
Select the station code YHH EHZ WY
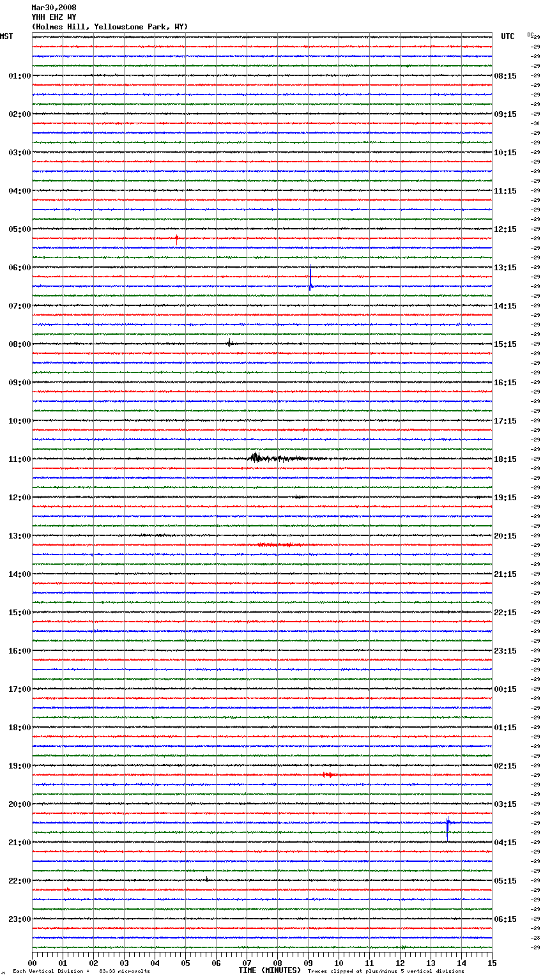click(x=54, y=17)
